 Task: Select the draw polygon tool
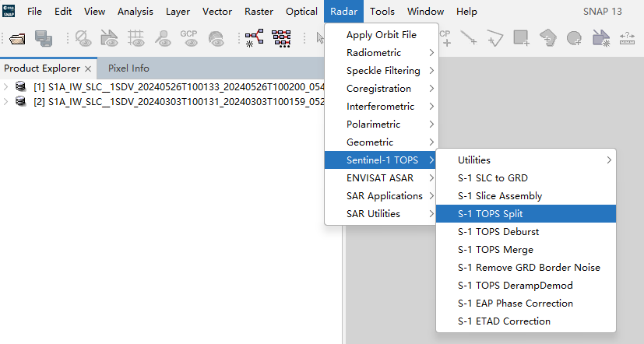tap(548, 38)
